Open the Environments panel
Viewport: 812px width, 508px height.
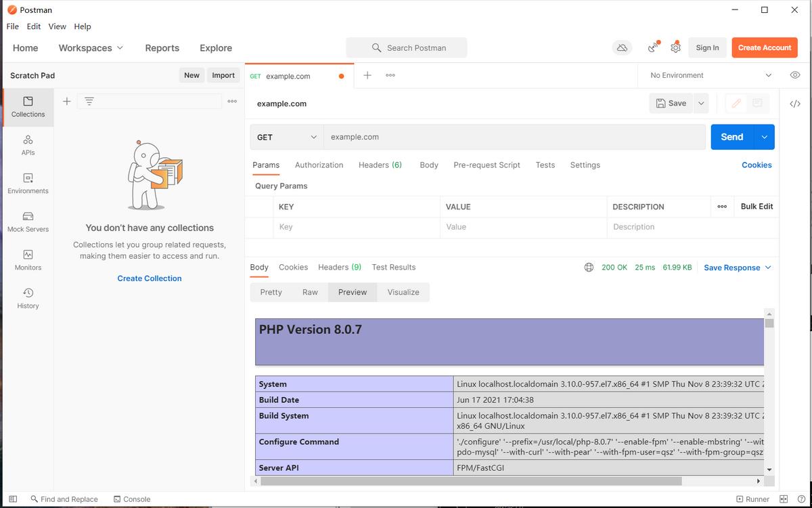tap(27, 184)
